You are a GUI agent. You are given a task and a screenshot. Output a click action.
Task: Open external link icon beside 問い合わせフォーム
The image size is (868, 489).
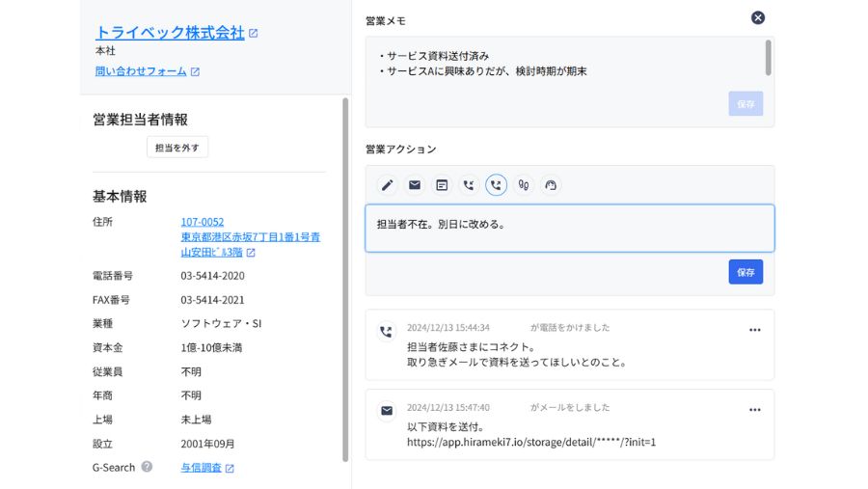click(195, 71)
